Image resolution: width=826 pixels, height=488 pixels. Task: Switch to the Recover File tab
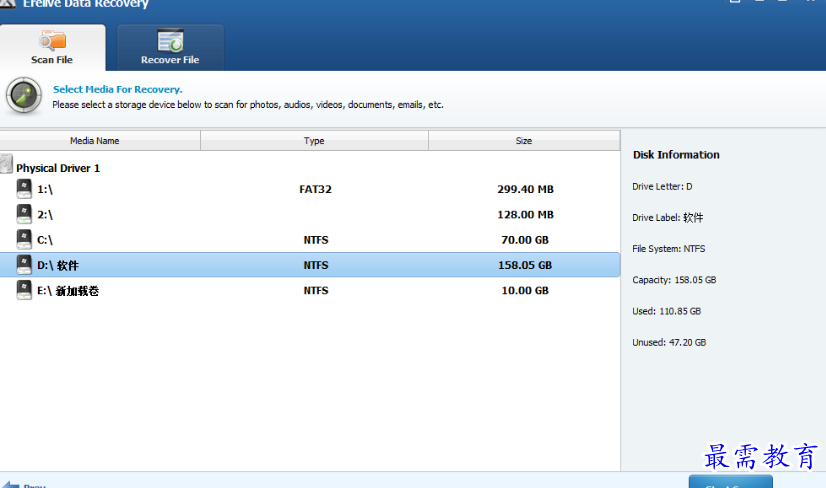(x=170, y=47)
